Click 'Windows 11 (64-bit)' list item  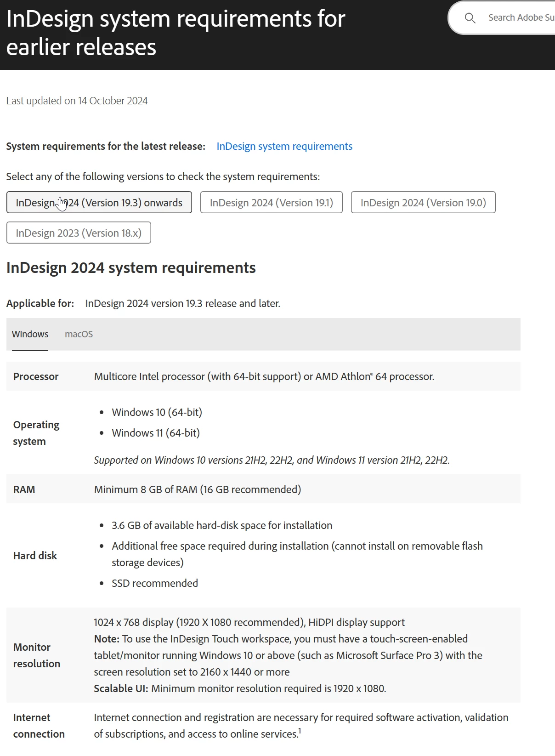pyautogui.click(x=156, y=433)
